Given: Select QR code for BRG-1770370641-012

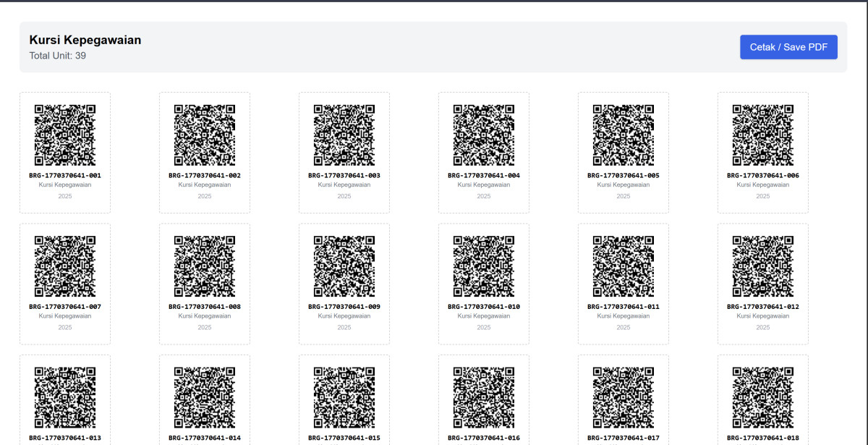Looking at the screenshot, I should (763, 266).
